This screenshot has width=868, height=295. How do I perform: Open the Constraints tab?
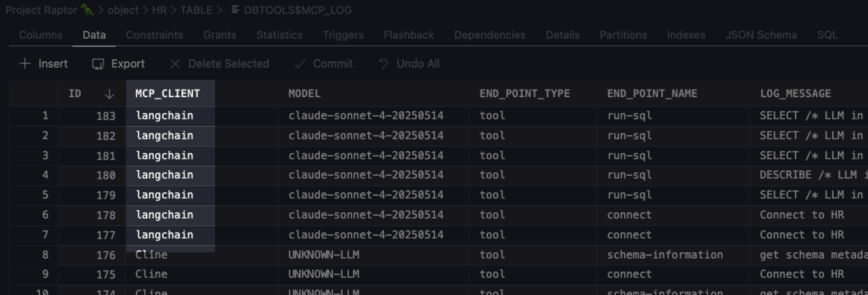(x=154, y=35)
